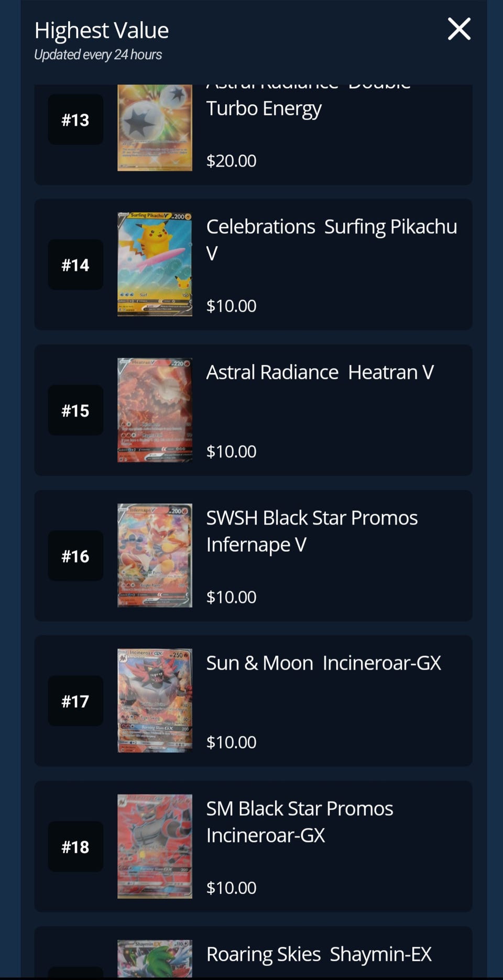Click the SWSH Black Star Promos Infernape V title
Screen dimensions: 503x980
(x=311, y=531)
